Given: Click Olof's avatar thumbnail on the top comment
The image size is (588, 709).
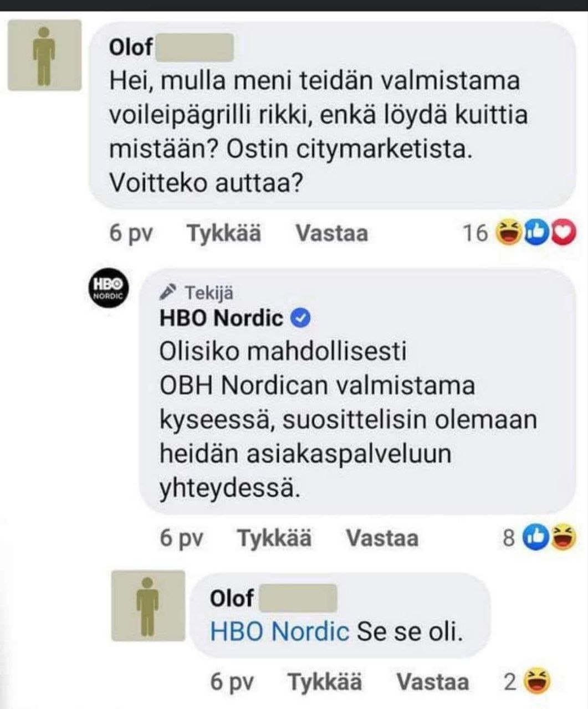Looking at the screenshot, I should pos(44,55).
